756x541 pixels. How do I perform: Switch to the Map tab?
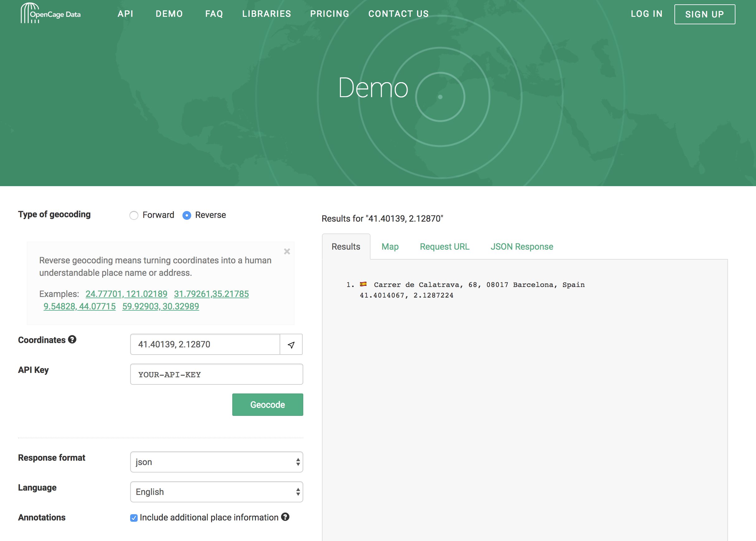tap(390, 247)
